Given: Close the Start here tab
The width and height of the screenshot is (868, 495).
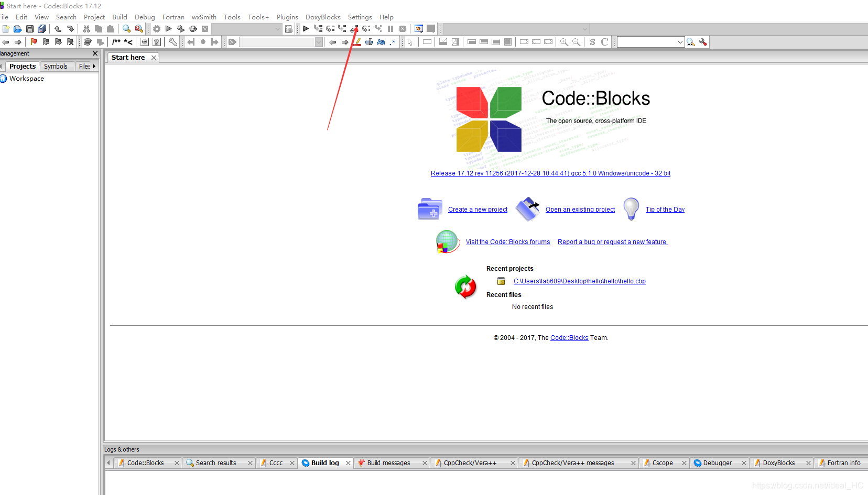Looking at the screenshot, I should 154,58.
